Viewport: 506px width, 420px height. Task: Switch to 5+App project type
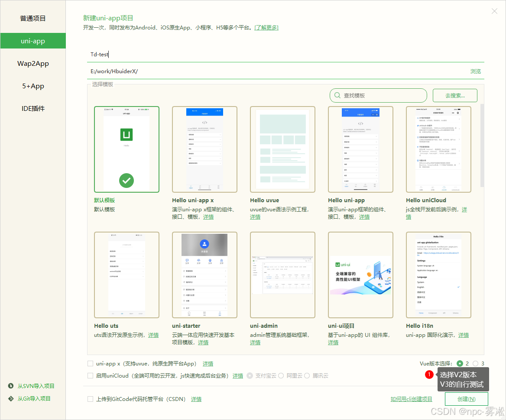[33, 86]
